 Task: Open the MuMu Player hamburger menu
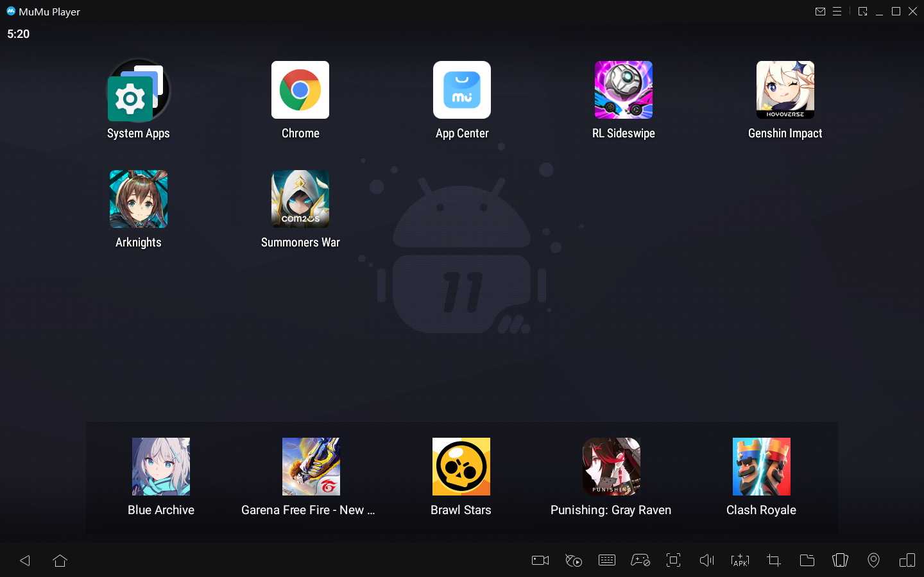[837, 12]
